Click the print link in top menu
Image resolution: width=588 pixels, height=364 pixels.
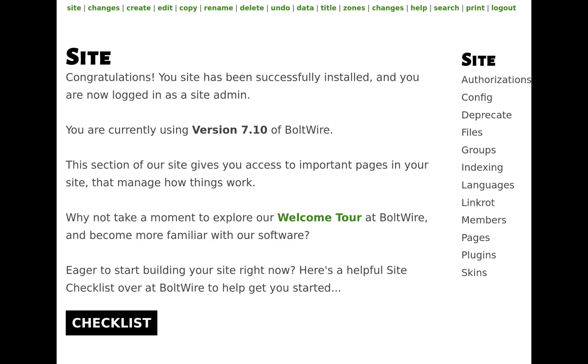click(475, 8)
